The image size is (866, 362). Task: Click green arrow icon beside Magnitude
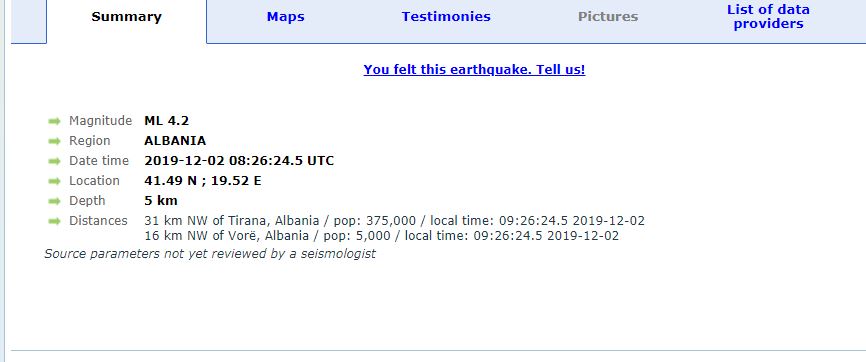tap(54, 121)
